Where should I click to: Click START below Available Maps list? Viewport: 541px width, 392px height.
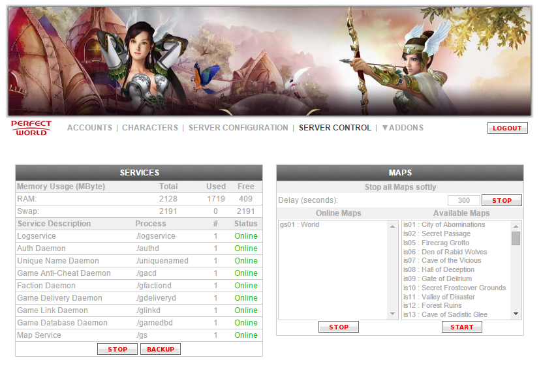[x=461, y=327]
